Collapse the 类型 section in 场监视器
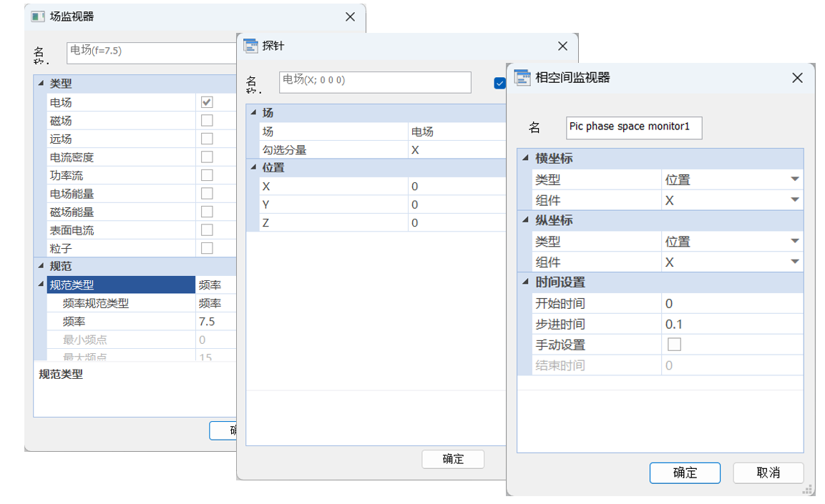Screen dimensions: 825x504 40,84
